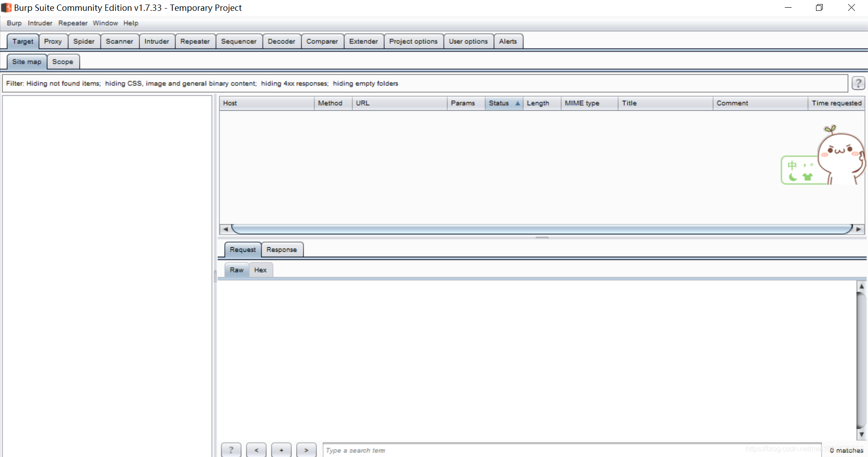The height and width of the screenshot is (457, 868).
Task: Click the moon icon in input widget
Action: [793, 177]
